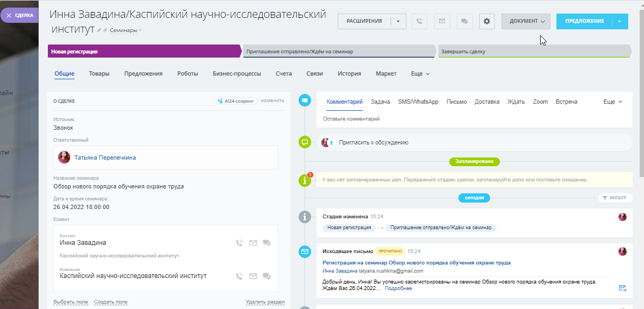Click the email envelope icon in header
The width and height of the screenshot is (644, 309).
442,21
